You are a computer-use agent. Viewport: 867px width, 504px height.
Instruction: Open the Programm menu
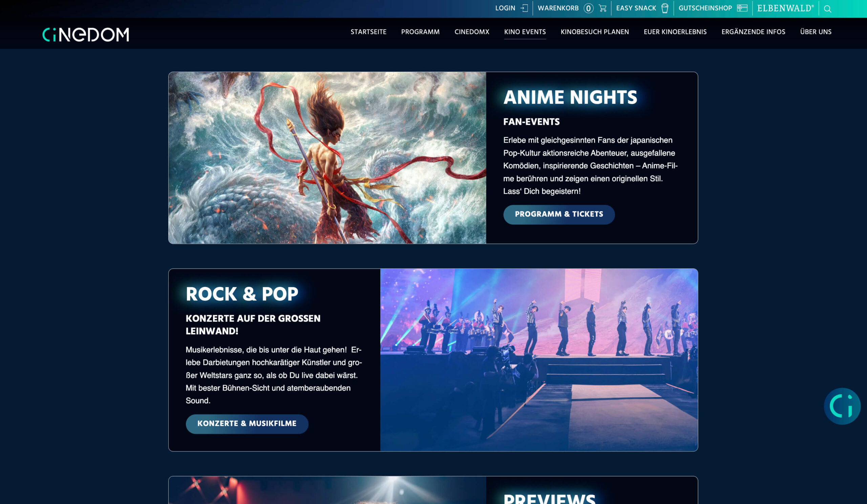(420, 32)
